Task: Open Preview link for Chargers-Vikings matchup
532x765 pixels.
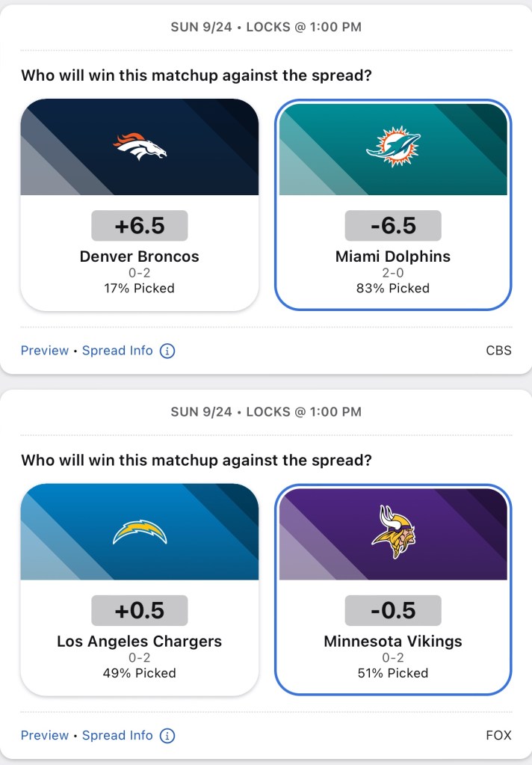Action: pyautogui.click(x=44, y=736)
